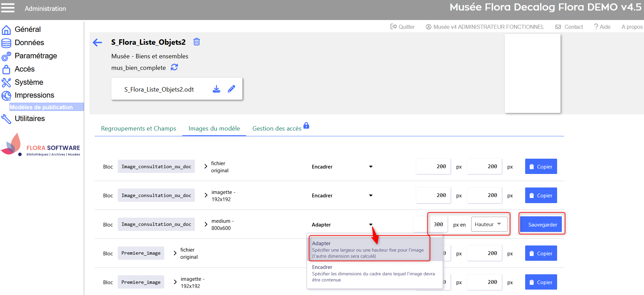
Task: Open Modèles de publication in sidebar
Action: click(x=41, y=107)
